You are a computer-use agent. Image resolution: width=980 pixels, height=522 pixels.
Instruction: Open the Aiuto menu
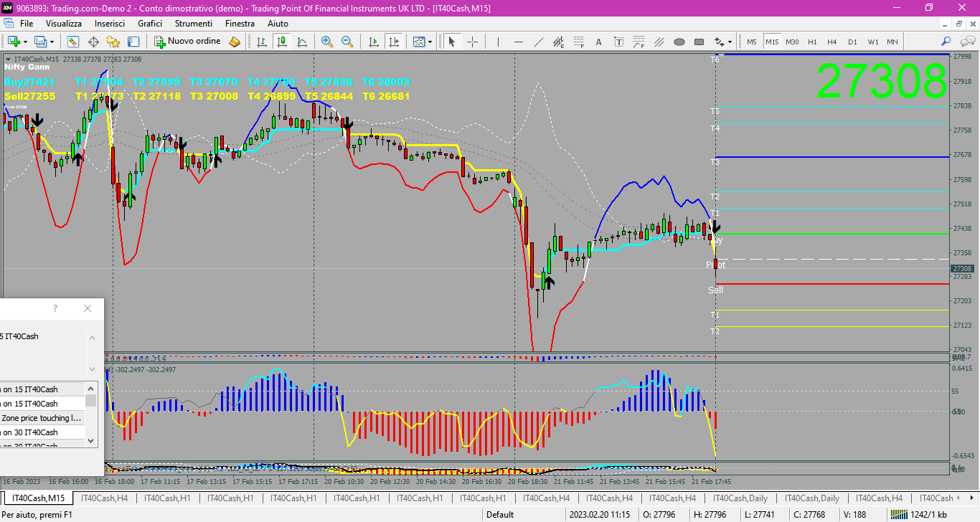point(278,24)
